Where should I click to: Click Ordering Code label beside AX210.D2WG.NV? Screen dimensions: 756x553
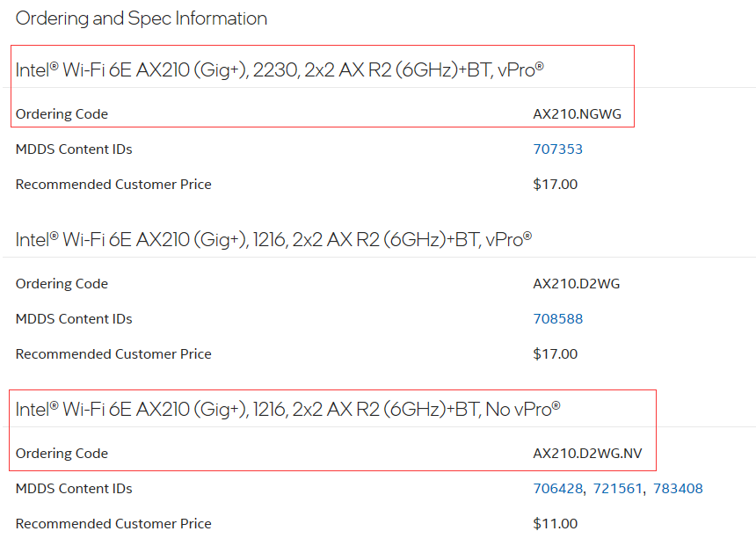point(62,454)
